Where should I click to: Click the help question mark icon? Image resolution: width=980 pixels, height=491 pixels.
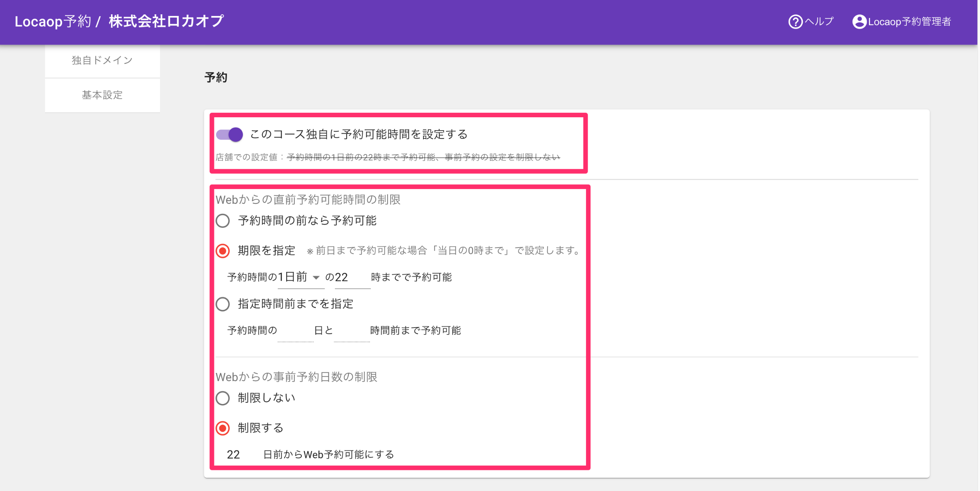(795, 22)
